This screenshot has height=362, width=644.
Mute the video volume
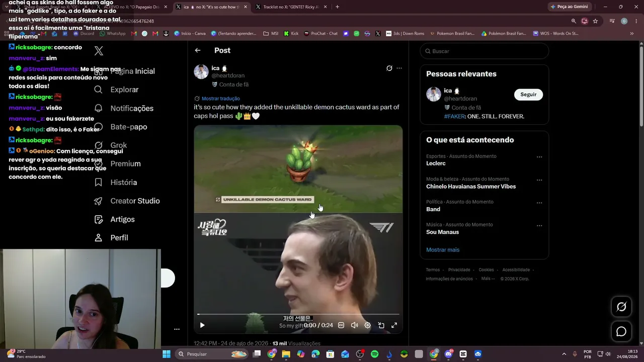pos(354,325)
